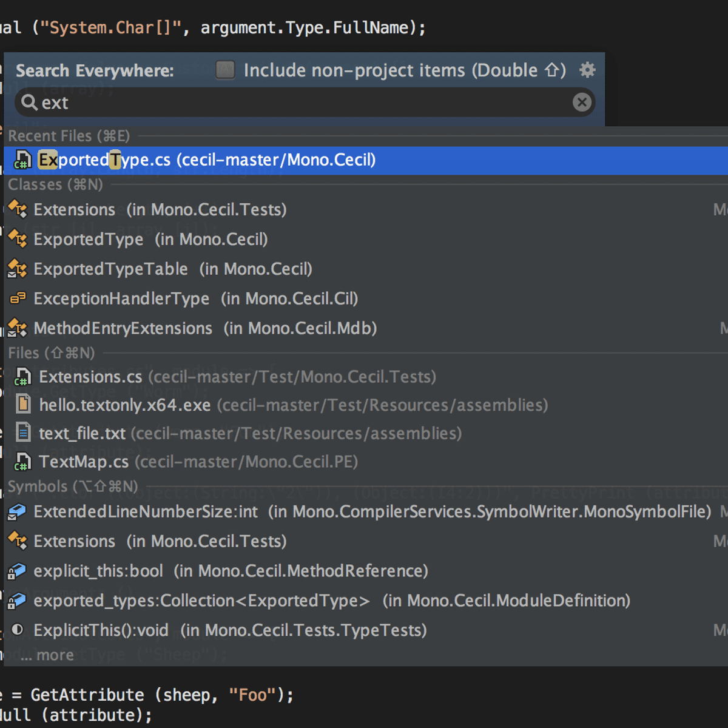Enable Include non-project items checkbox
This screenshot has height=728, width=728.
point(225,70)
